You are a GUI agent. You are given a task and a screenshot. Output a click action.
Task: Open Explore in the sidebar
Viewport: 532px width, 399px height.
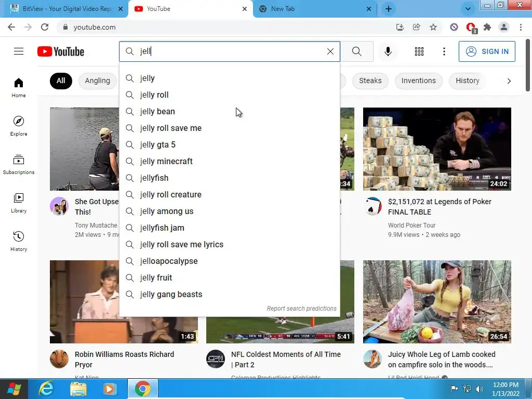click(x=19, y=126)
